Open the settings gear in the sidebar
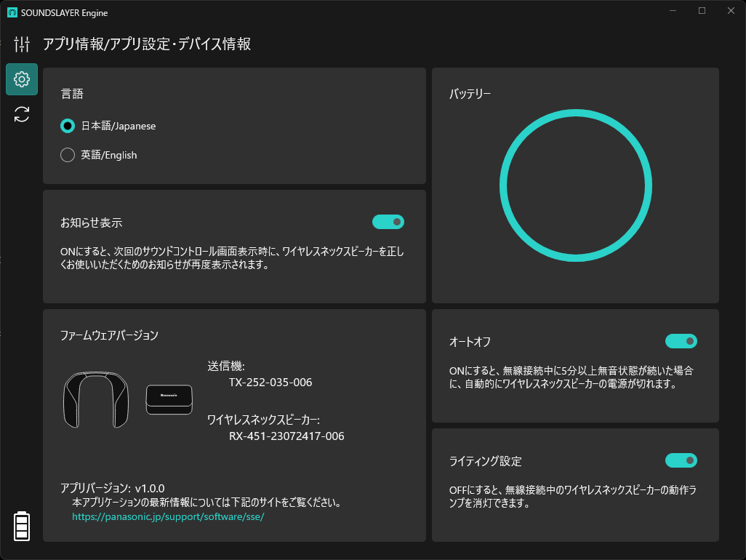 tap(21, 79)
